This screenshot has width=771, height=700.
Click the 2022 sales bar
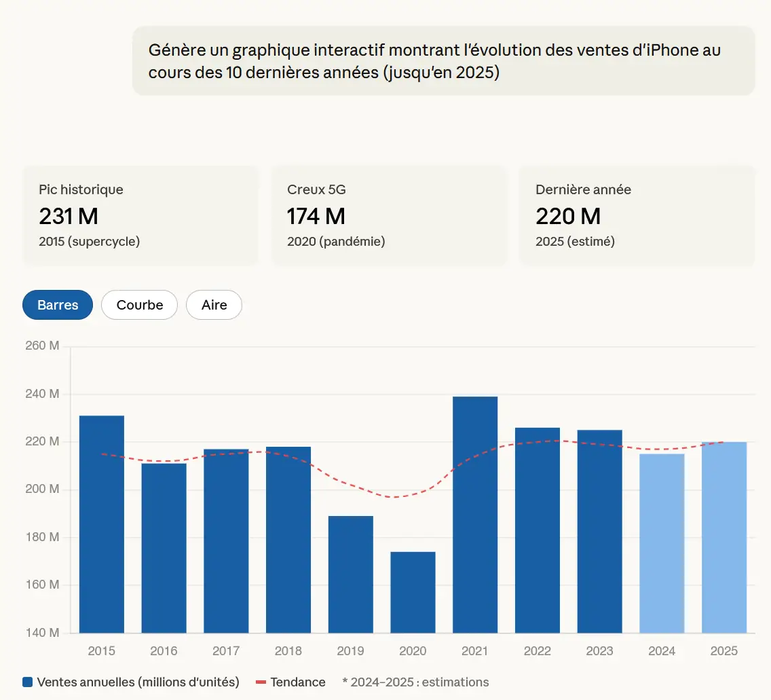point(538,530)
